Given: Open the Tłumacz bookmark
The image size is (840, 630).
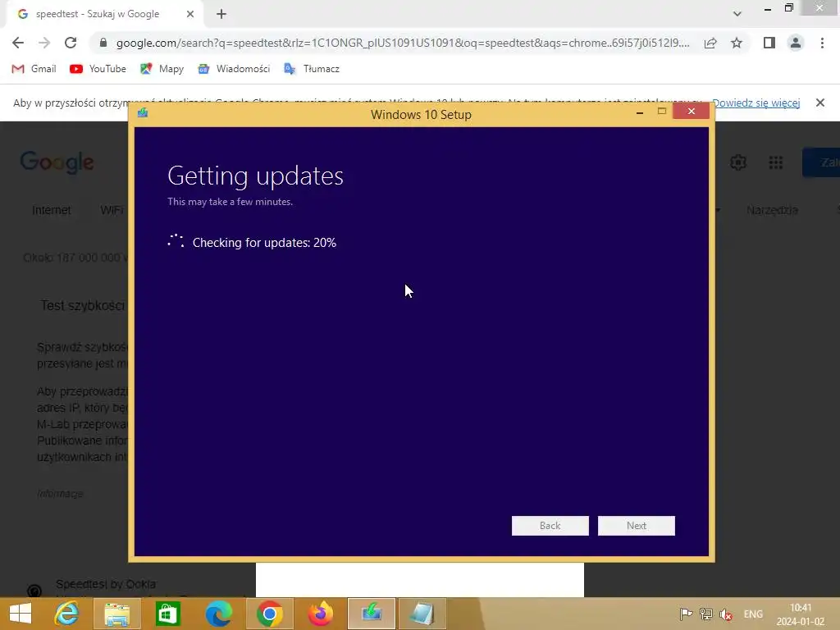Looking at the screenshot, I should point(311,69).
